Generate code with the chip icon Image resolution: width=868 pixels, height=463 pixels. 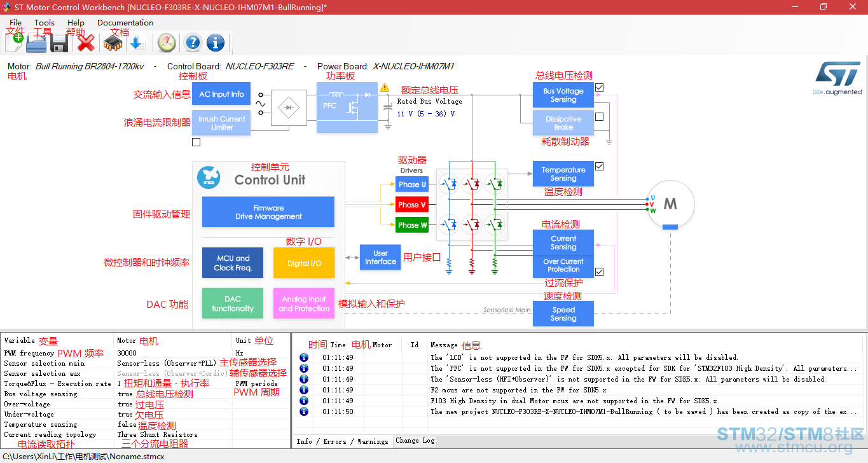pyautogui.click(x=113, y=43)
